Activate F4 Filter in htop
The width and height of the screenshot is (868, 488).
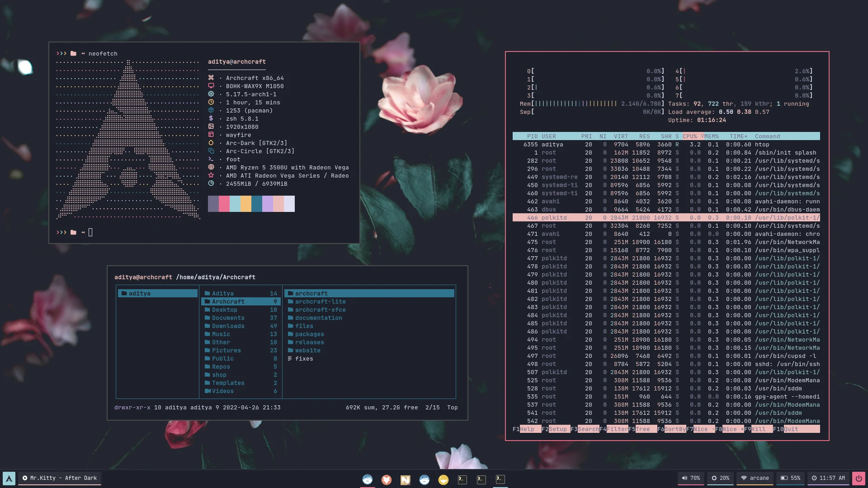pyautogui.click(x=613, y=429)
